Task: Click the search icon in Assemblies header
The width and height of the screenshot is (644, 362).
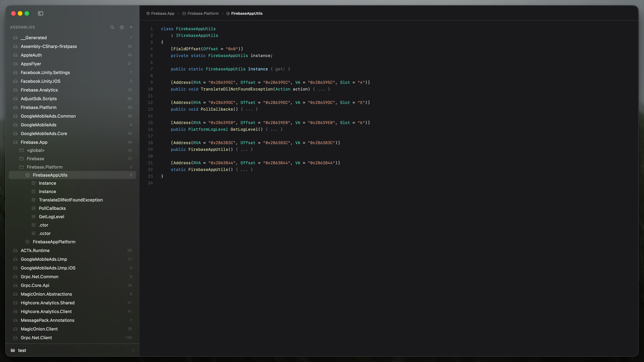Action: coord(112,27)
